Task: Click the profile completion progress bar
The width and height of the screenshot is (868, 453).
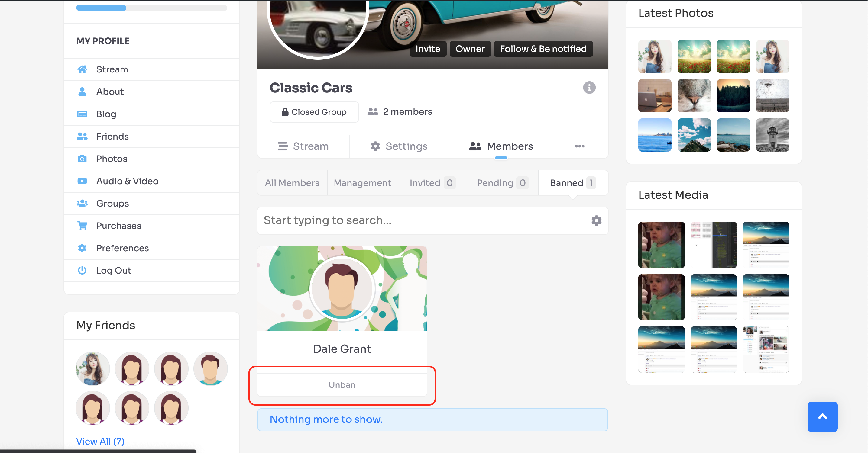Action: point(152,8)
